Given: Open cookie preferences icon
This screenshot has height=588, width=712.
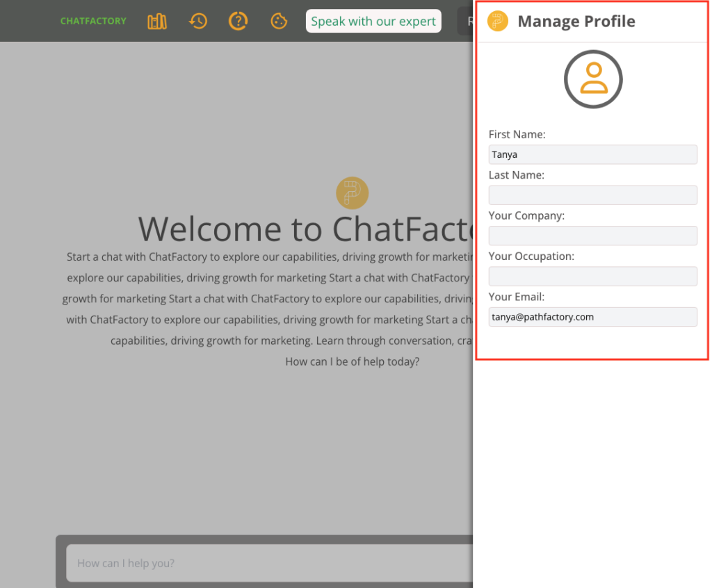Looking at the screenshot, I should (279, 22).
